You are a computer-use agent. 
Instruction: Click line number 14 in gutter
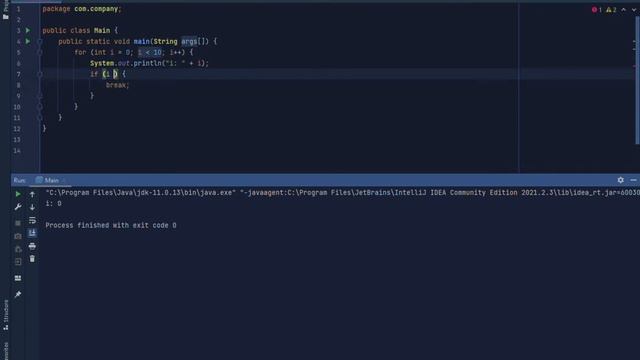click(17, 151)
